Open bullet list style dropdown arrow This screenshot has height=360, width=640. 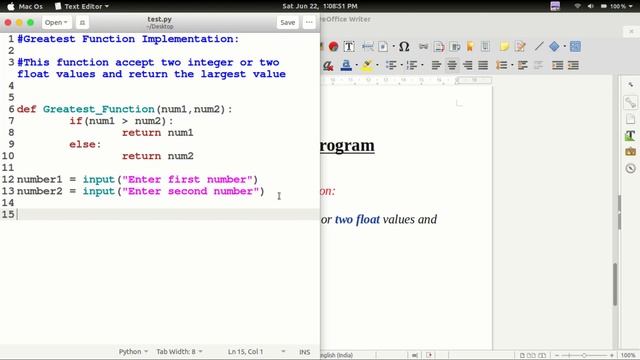(402, 65)
